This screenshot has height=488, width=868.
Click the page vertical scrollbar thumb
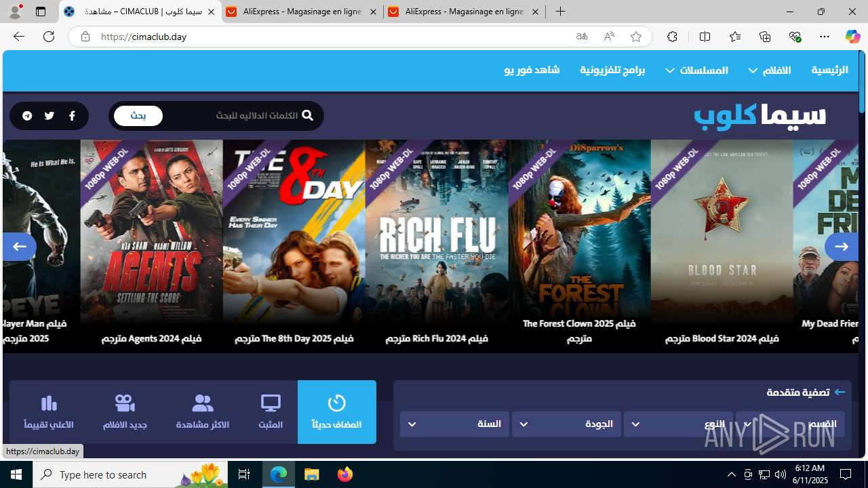(863, 82)
